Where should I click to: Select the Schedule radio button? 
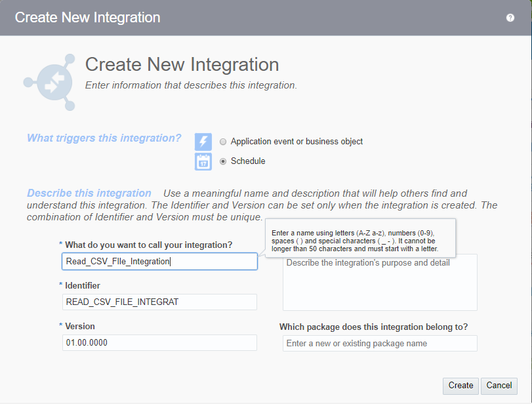[224, 161]
